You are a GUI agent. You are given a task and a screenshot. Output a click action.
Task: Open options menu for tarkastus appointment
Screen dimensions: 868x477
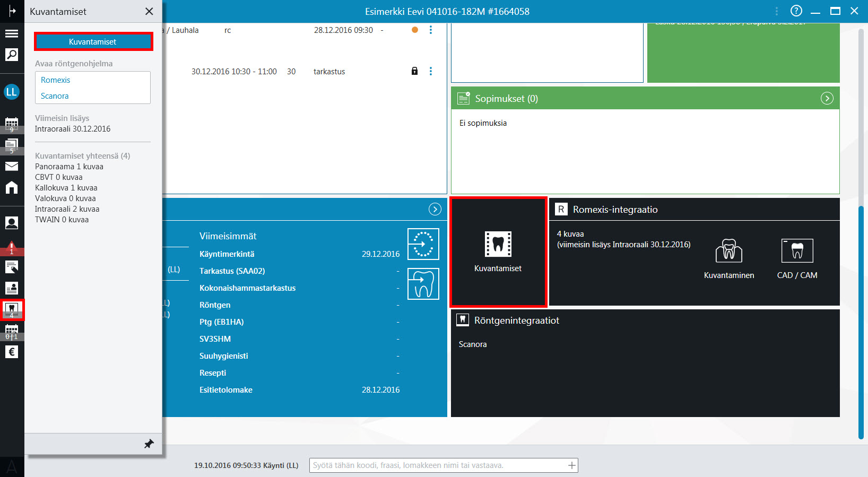431,71
